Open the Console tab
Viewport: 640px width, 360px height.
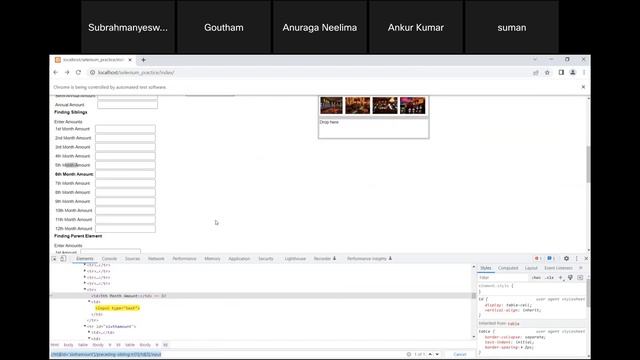(109, 259)
